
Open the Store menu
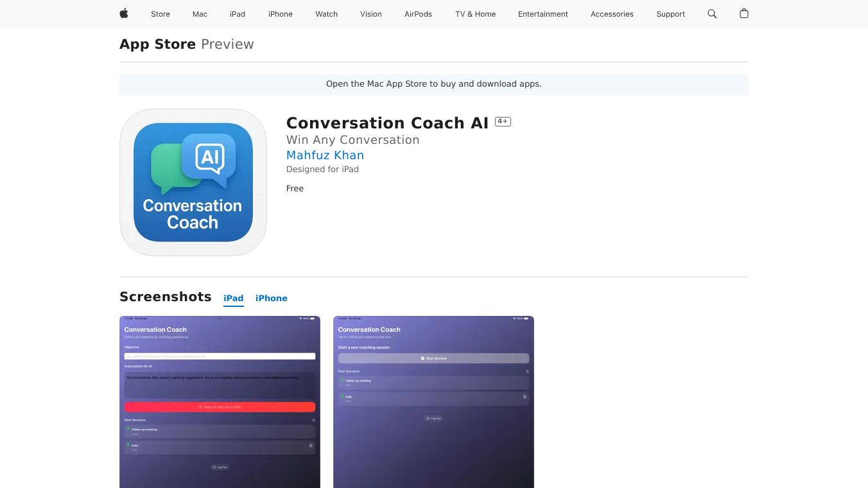[x=161, y=14]
